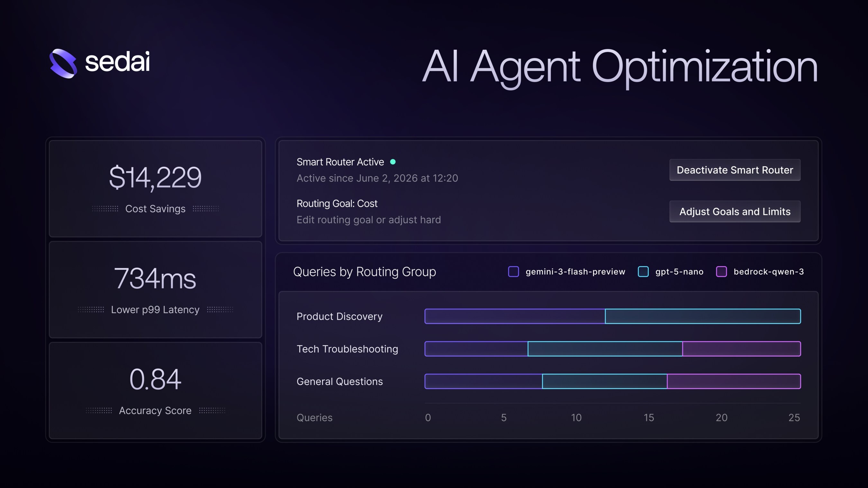Select the 0.84 Accuracy Score card
The image size is (868, 488).
point(155,391)
